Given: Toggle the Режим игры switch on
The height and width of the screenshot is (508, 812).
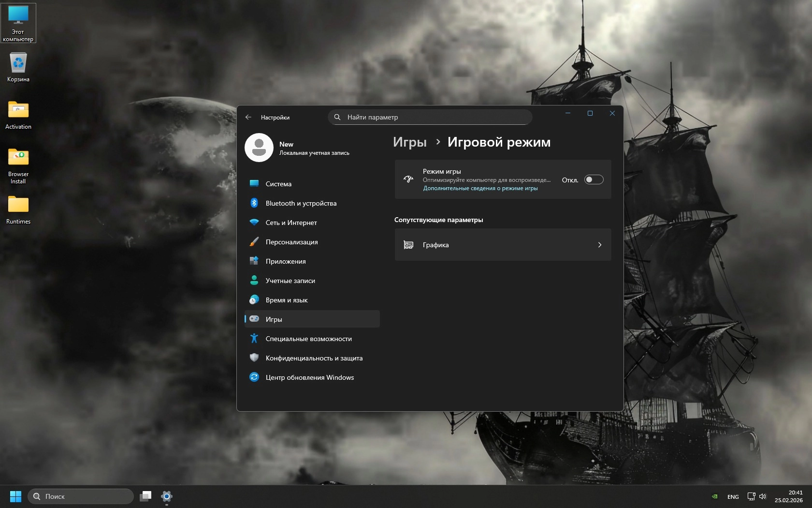Looking at the screenshot, I should [x=594, y=179].
